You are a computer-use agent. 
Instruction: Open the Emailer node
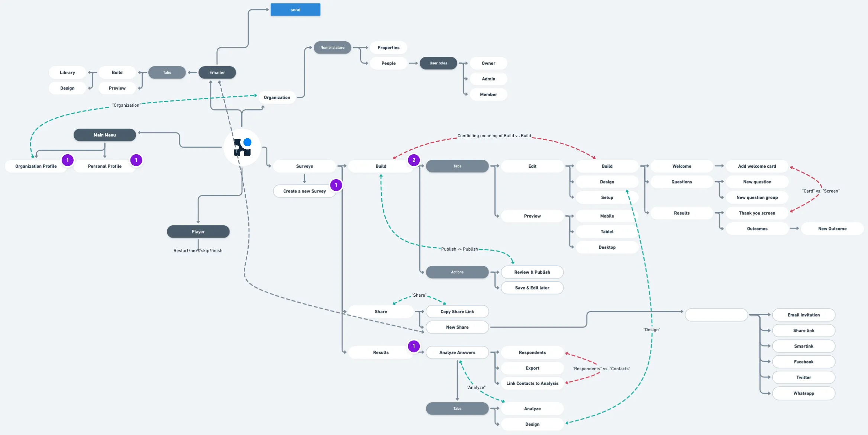[x=217, y=72]
